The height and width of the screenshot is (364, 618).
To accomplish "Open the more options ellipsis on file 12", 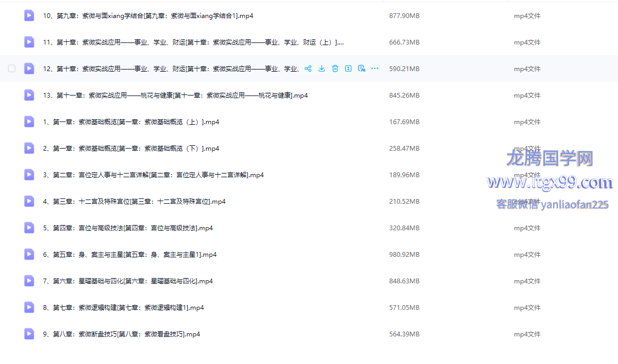I will 375,68.
